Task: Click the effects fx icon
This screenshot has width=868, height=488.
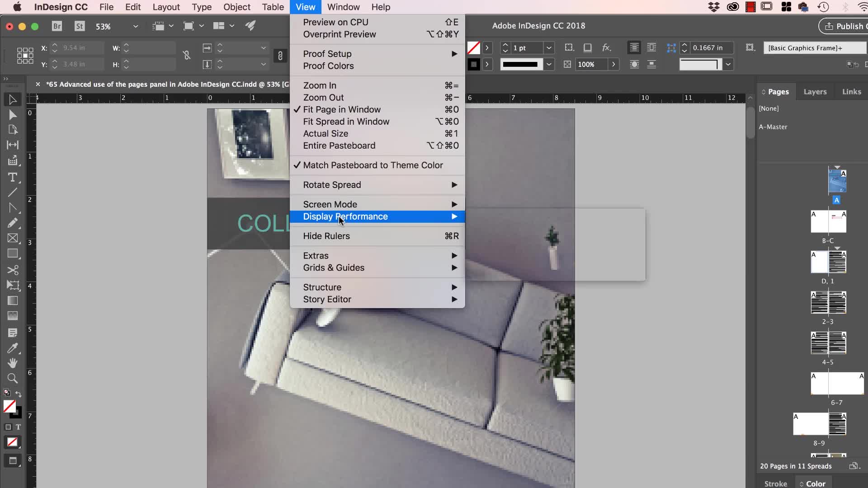Action: click(606, 47)
